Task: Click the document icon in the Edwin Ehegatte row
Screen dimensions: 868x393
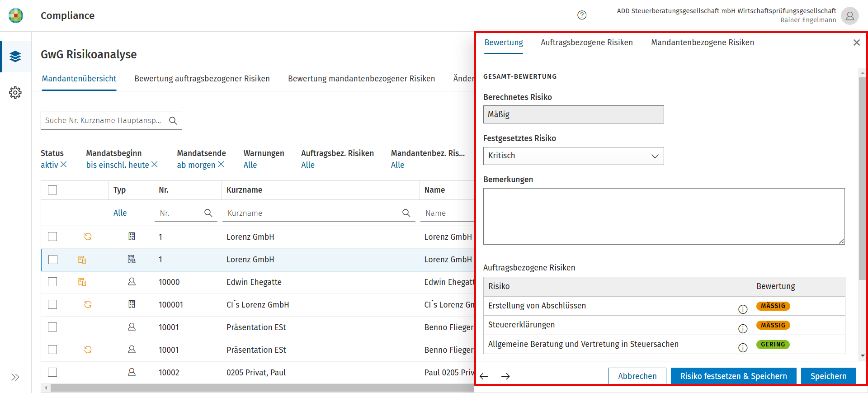Action: point(82,282)
